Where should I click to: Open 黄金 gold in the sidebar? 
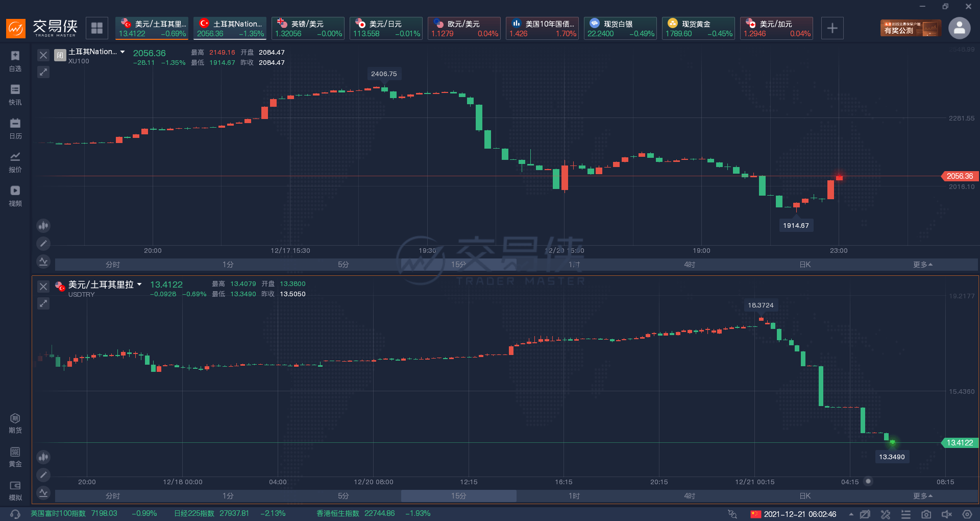(15, 457)
